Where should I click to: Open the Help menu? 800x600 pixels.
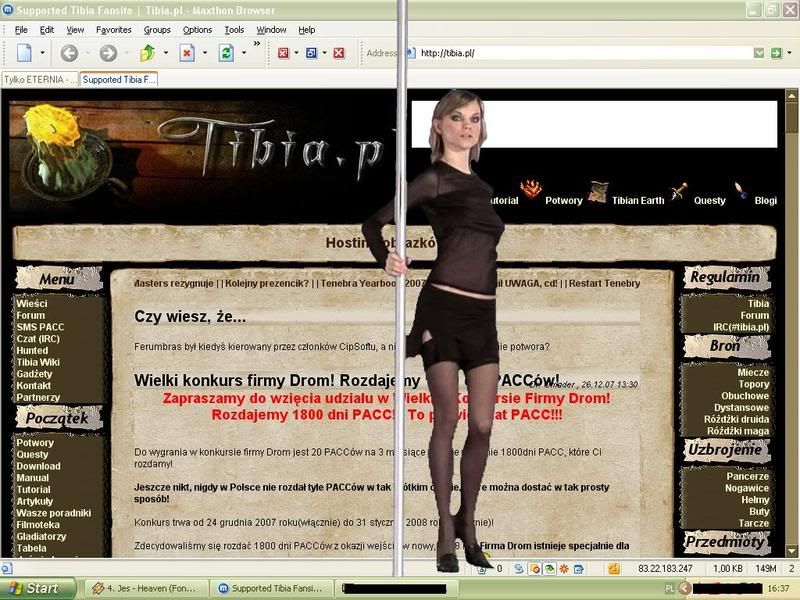[307, 30]
